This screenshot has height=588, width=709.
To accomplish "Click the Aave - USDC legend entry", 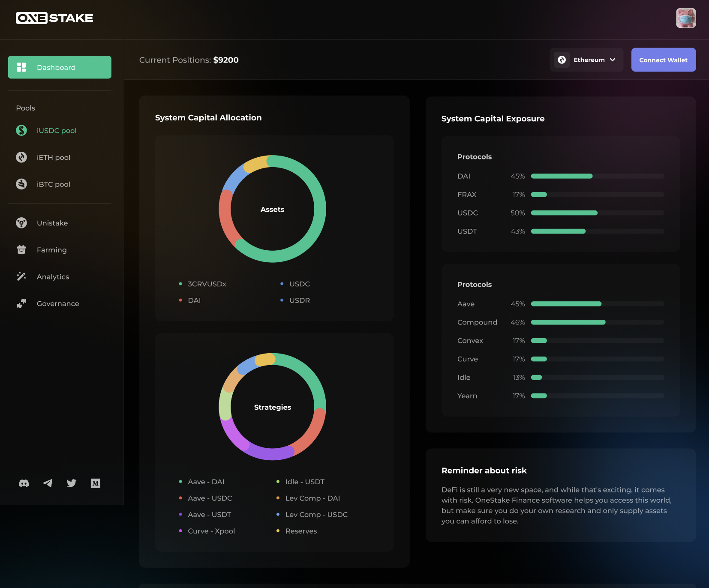I will [x=205, y=498].
